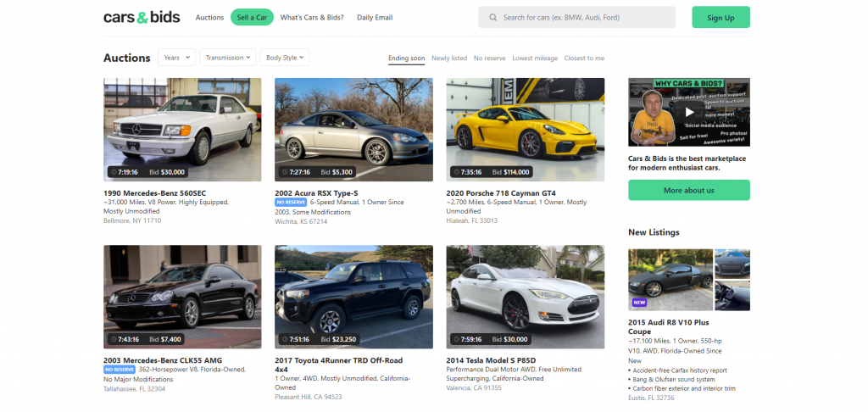This screenshot has width=868, height=412.
Task: Click the Bid $7,400 label
Action: (165, 339)
